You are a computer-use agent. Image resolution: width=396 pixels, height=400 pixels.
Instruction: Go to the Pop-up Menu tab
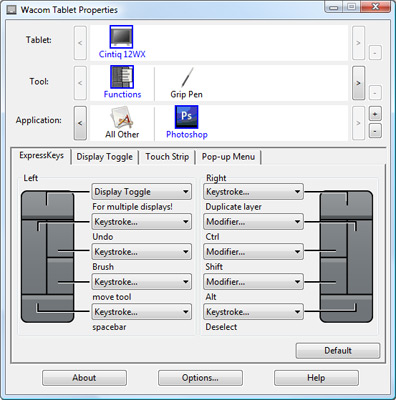point(228,157)
